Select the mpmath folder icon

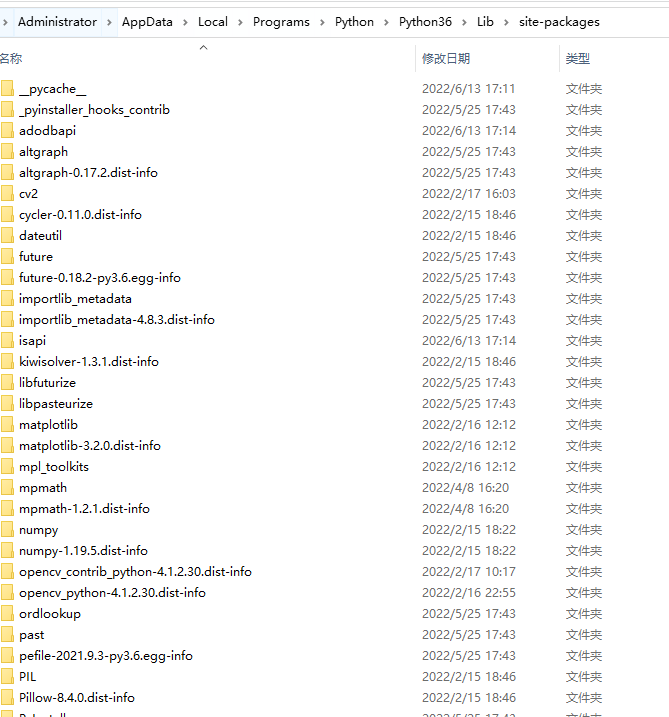click(7, 488)
